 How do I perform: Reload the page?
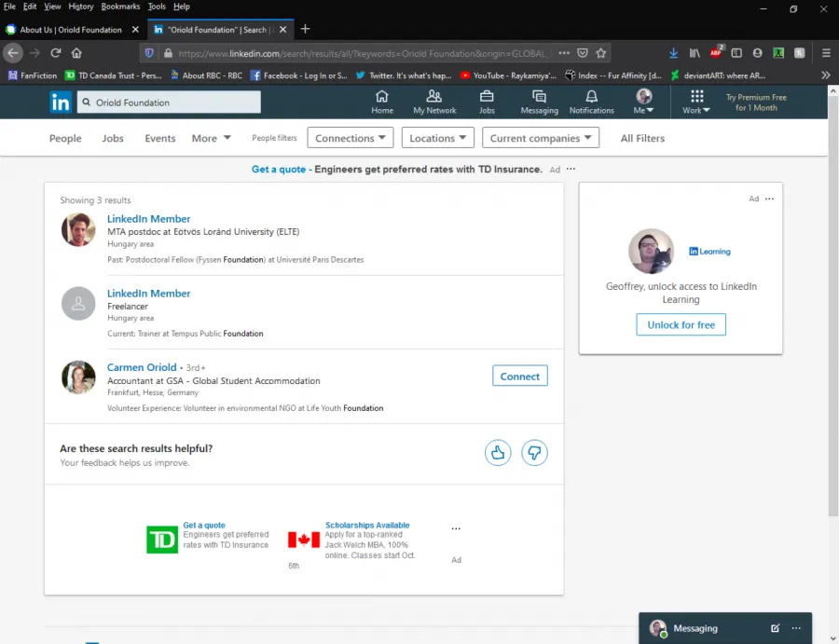[x=56, y=53]
